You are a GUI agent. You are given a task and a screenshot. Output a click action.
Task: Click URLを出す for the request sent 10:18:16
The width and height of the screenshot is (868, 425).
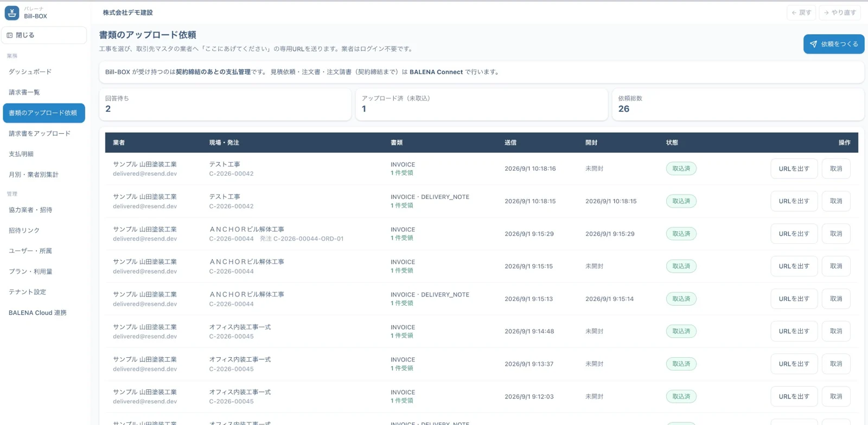(794, 169)
